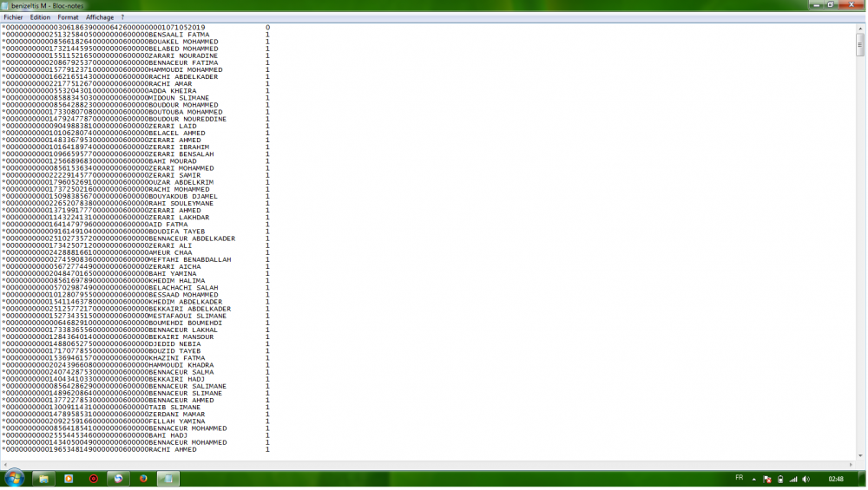Open Windows Explorer from the taskbar
The width and height of the screenshot is (868, 490).
(43, 478)
